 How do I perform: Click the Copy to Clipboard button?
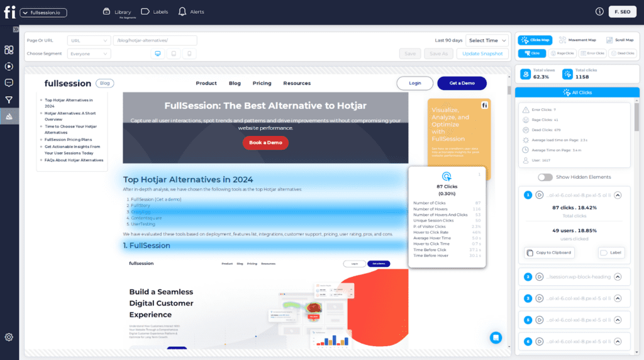(x=549, y=252)
